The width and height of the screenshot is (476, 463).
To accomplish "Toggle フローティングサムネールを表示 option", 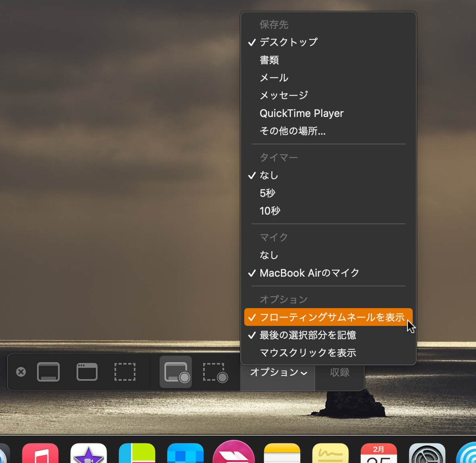I will [328, 317].
